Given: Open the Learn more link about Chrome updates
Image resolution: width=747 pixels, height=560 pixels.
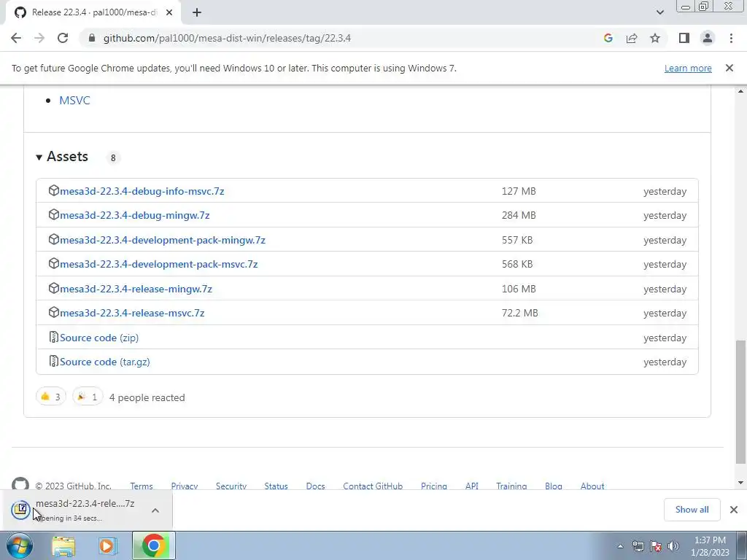Looking at the screenshot, I should point(688,68).
